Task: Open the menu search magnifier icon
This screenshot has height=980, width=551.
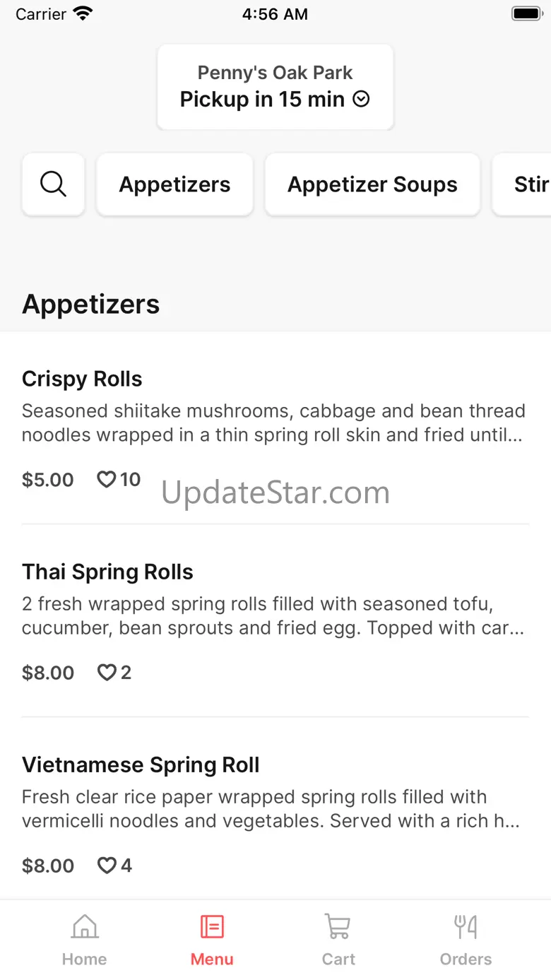Action: point(54,184)
